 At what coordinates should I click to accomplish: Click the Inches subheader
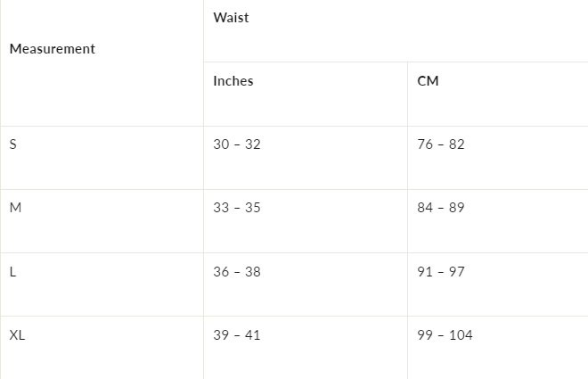tap(233, 81)
